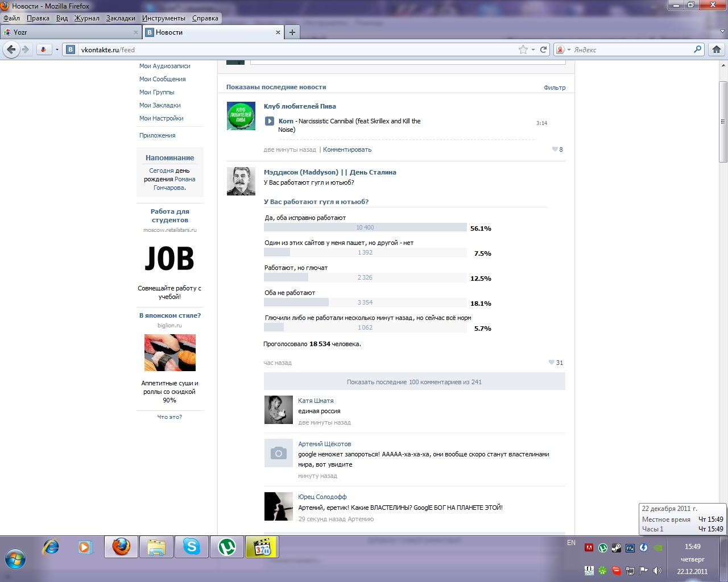Click the Яндекс search input field
728x582 pixels.
(x=631, y=49)
